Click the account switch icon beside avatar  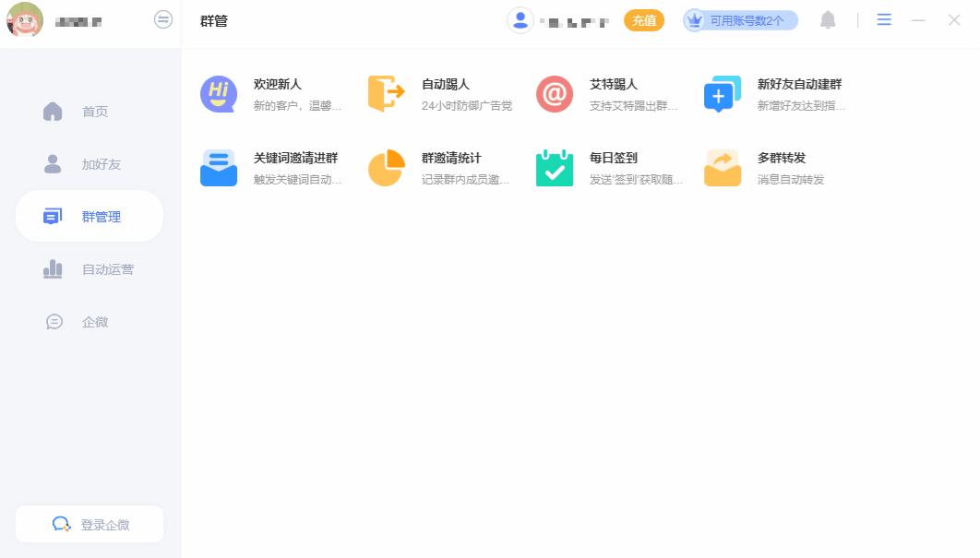[x=163, y=19]
